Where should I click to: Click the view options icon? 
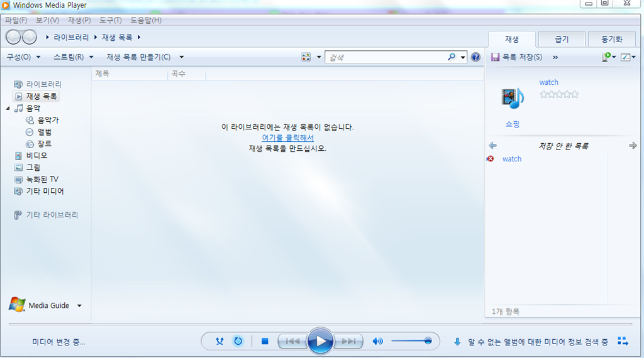[x=306, y=57]
